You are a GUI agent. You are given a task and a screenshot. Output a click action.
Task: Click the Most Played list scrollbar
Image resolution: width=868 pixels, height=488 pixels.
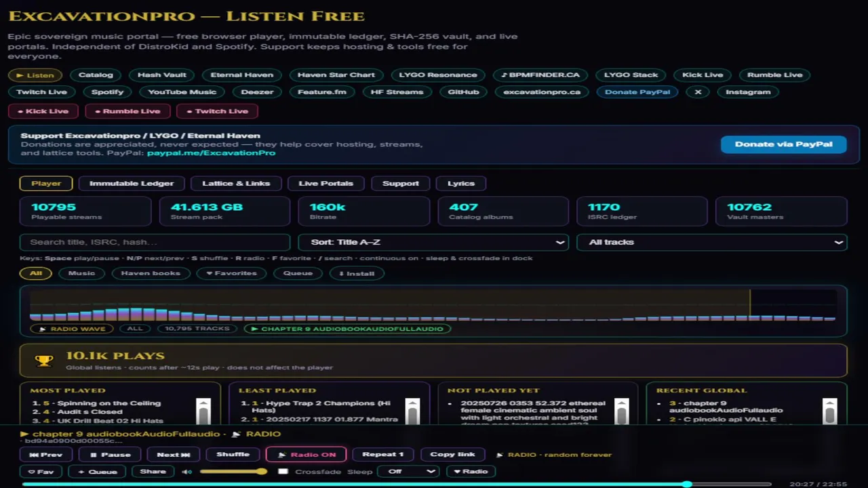tap(203, 411)
